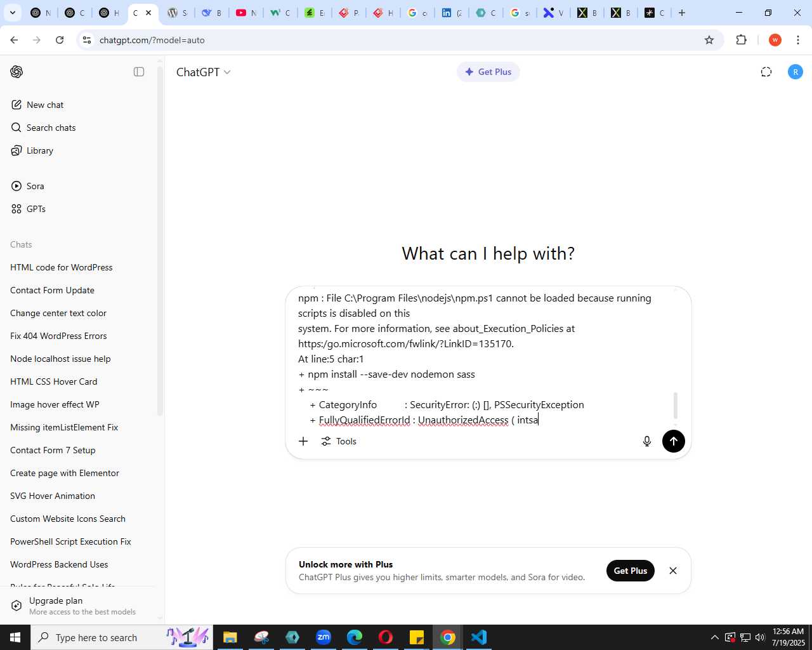812x650 pixels.
Task: Bookmark this page with the star icon
Action: [x=709, y=40]
